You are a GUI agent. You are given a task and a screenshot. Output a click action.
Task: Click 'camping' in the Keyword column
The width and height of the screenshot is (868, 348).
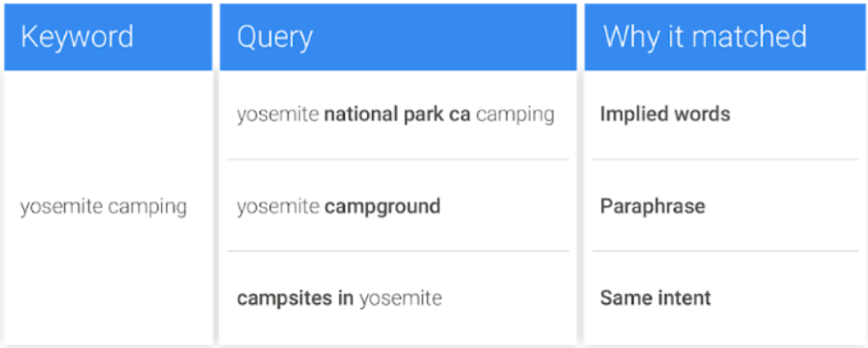click(147, 208)
